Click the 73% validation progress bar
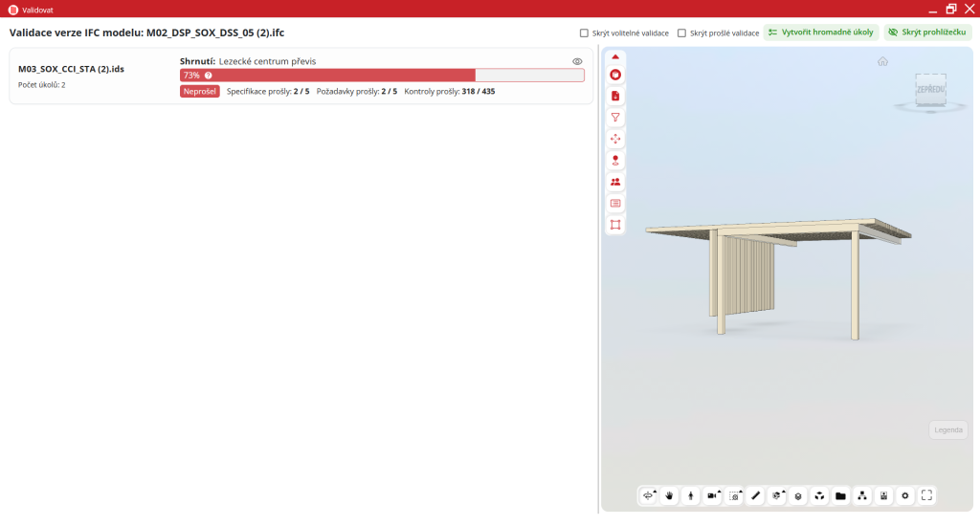This screenshot has width=980, height=526. point(382,75)
